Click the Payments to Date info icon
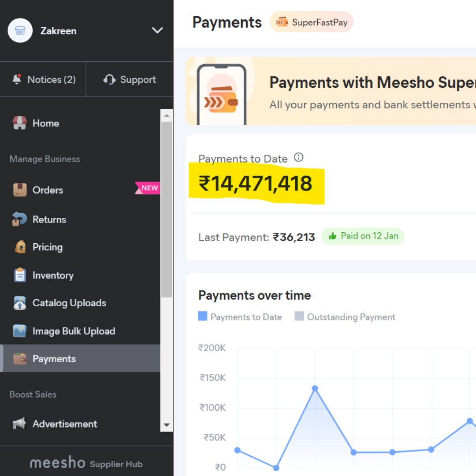This screenshot has width=476, height=476. [x=298, y=157]
